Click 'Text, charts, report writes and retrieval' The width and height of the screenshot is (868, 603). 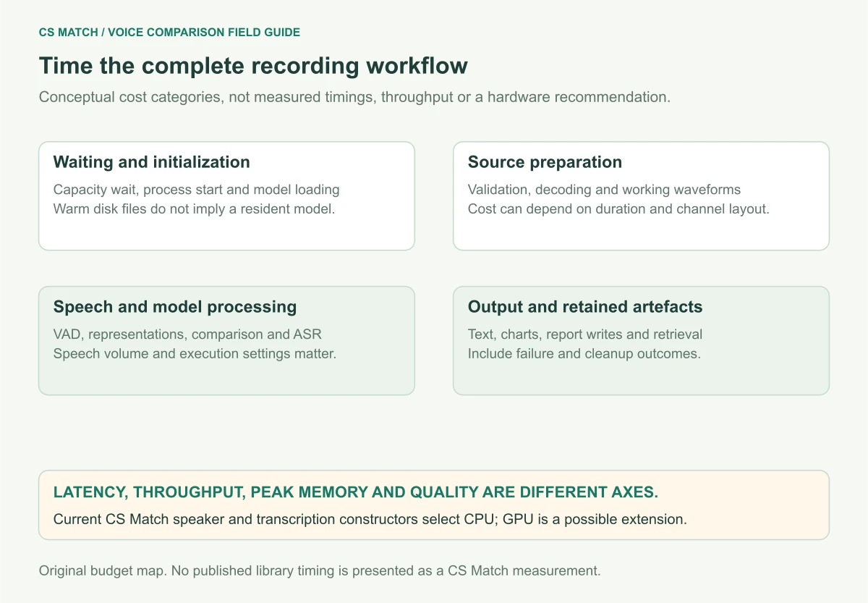click(x=585, y=334)
